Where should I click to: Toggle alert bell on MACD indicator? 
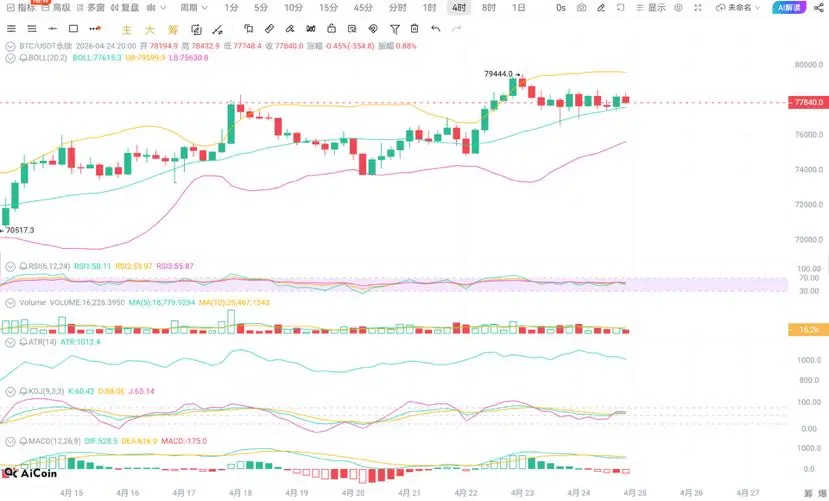[x=23, y=441]
